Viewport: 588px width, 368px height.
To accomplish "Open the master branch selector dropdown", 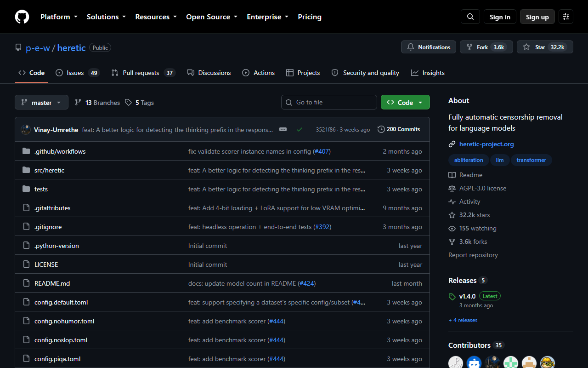I will 41,102.
